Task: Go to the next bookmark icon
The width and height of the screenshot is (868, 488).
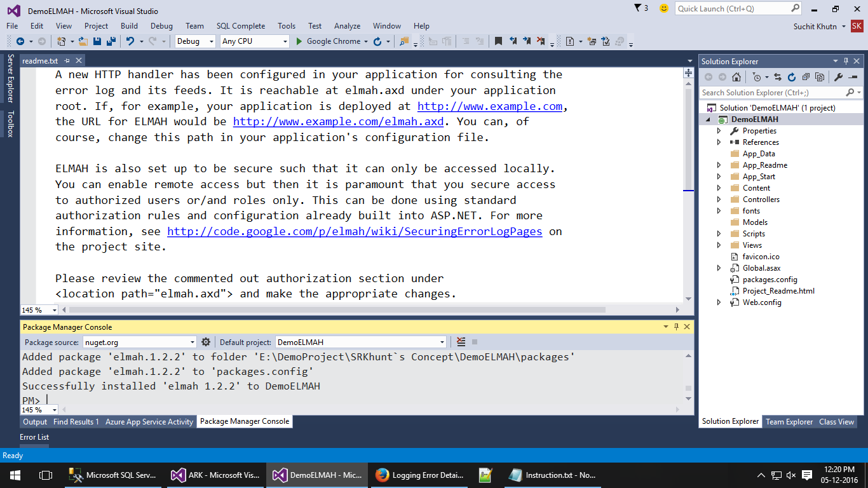Action: pyautogui.click(x=526, y=41)
